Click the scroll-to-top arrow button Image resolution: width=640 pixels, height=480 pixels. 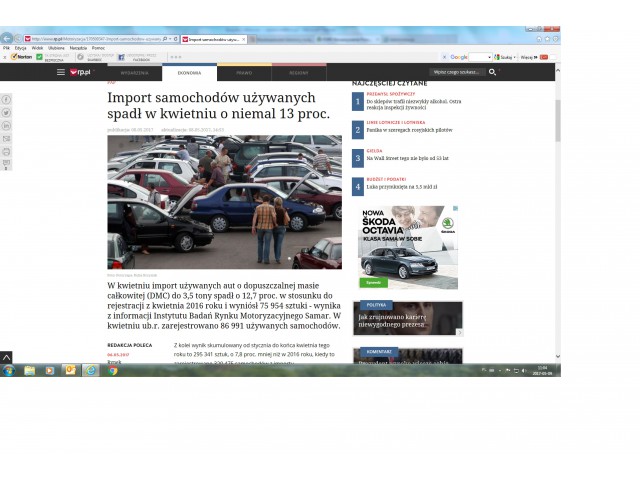(6, 357)
